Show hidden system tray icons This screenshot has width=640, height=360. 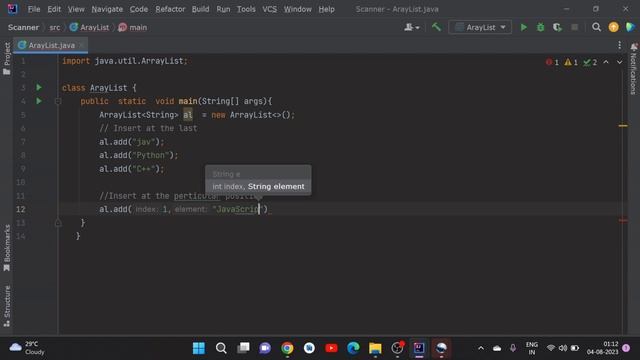(481, 348)
